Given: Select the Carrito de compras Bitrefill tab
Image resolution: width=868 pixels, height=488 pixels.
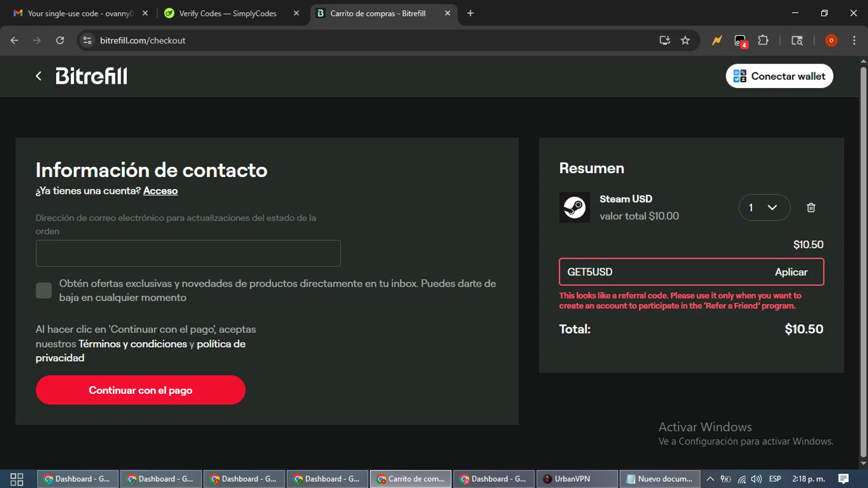Looking at the screenshot, I should 384,13.
